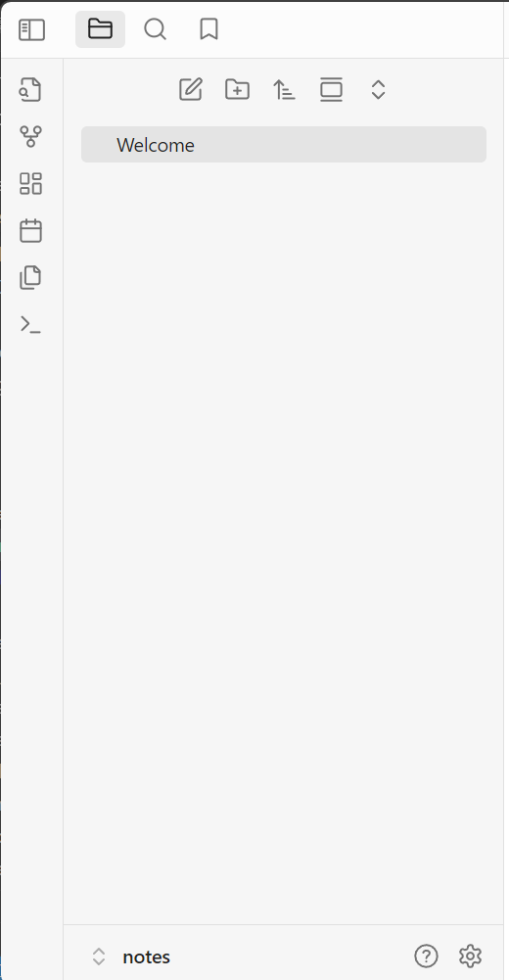The image size is (509, 980).
Task: Toggle the left sidebar collapse icon
Action: (32, 29)
